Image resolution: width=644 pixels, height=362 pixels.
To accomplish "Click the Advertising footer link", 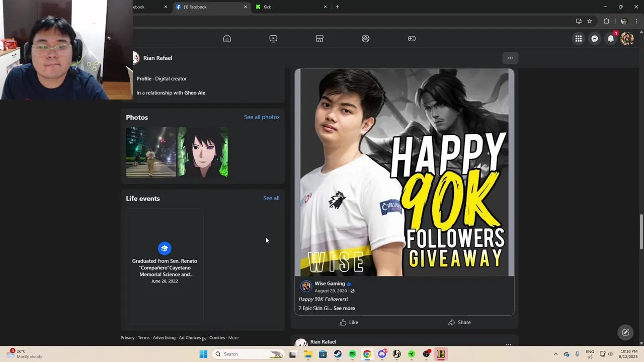I will (x=164, y=338).
